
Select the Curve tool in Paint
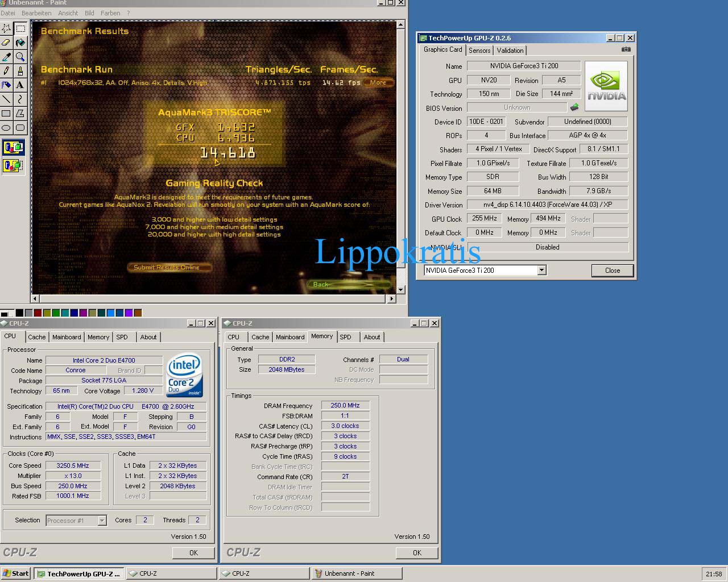coord(20,99)
